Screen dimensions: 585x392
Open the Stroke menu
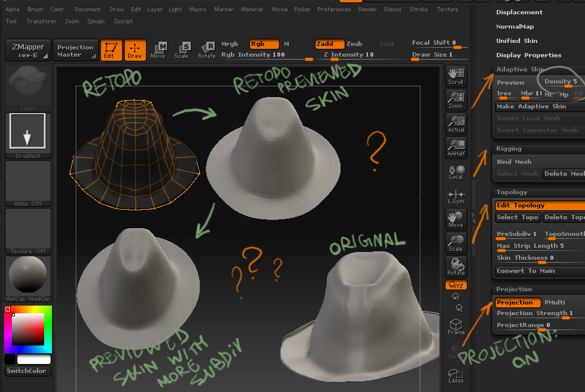419,9
